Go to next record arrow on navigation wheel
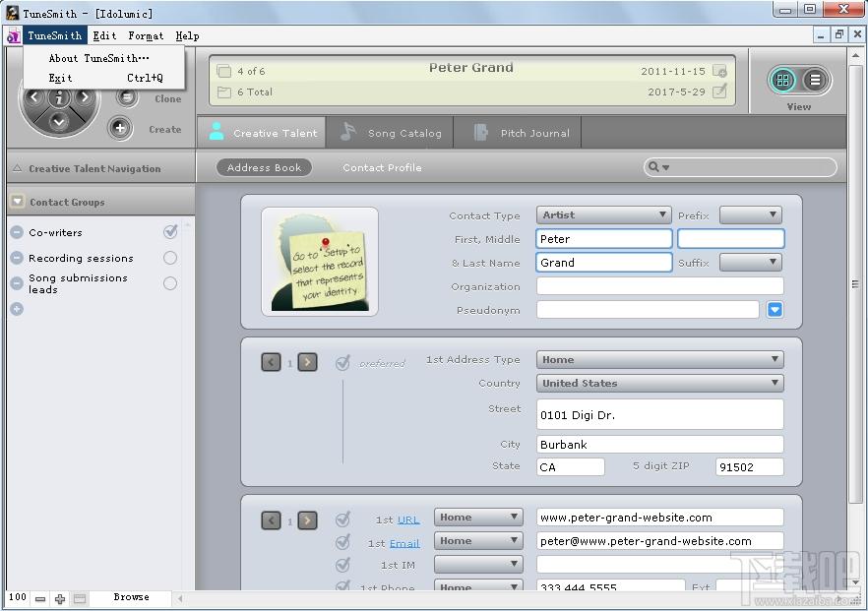This screenshot has height=611, width=868. pos(85,97)
